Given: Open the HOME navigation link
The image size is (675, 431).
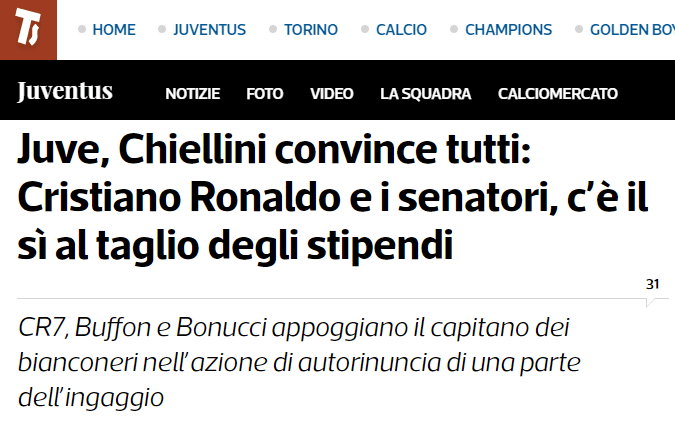Looking at the screenshot, I should 113,30.
